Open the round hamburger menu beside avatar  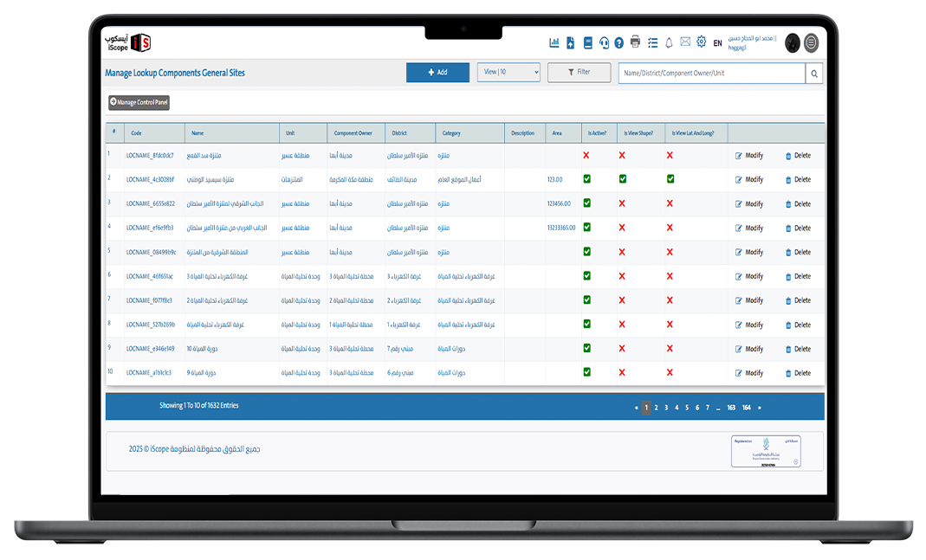[812, 42]
